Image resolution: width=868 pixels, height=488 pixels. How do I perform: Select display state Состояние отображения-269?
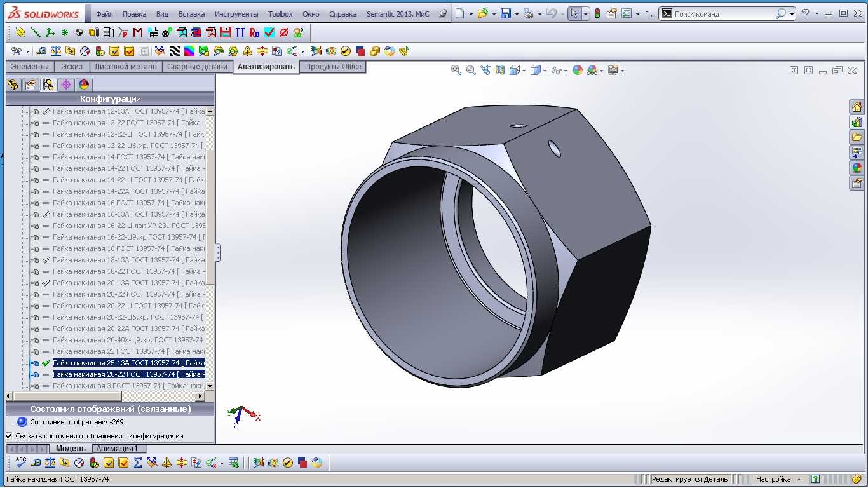point(77,422)
